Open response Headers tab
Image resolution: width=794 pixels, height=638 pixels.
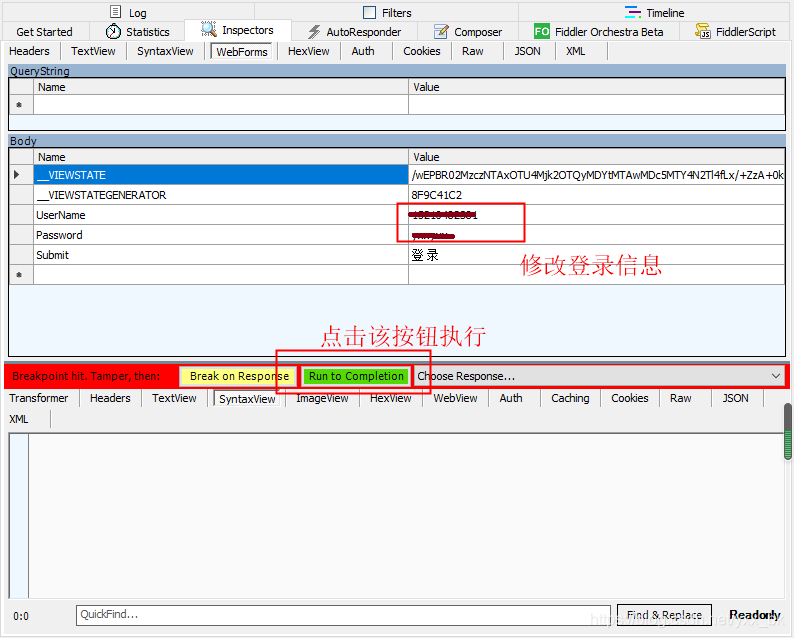[110, 398]
